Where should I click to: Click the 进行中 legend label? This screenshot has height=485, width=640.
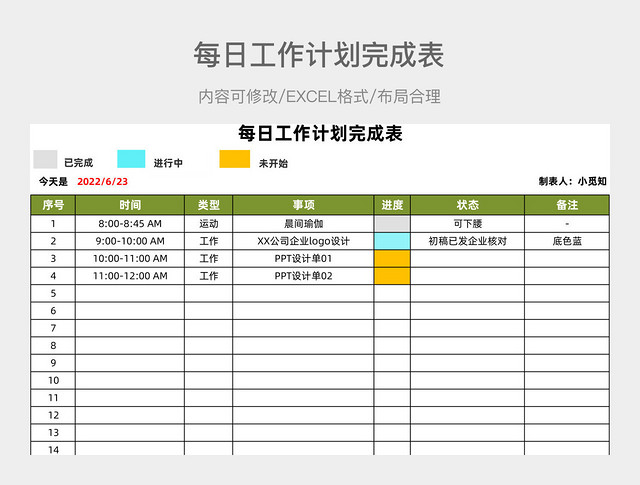pyautogui.click(x=168, y=163)
